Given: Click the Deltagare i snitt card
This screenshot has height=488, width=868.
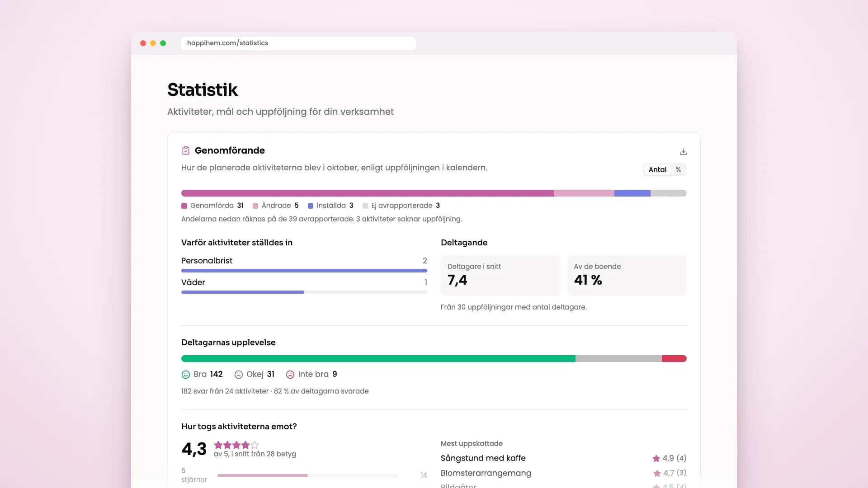Looking at the screenshot, I should [x=500, y=276].
